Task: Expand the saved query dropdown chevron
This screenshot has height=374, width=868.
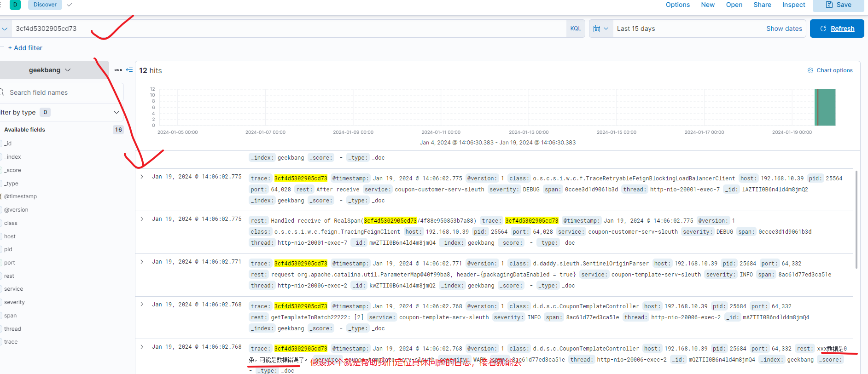Action: (5, 29)
